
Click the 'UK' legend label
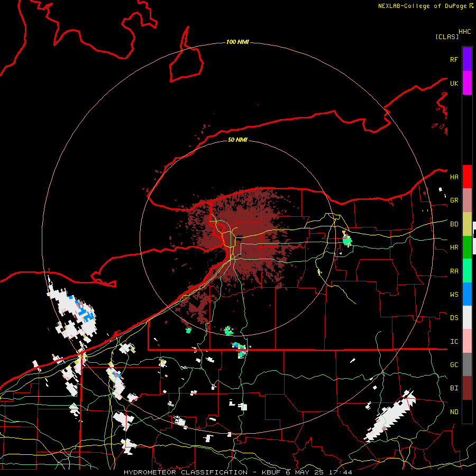[454, 83]
